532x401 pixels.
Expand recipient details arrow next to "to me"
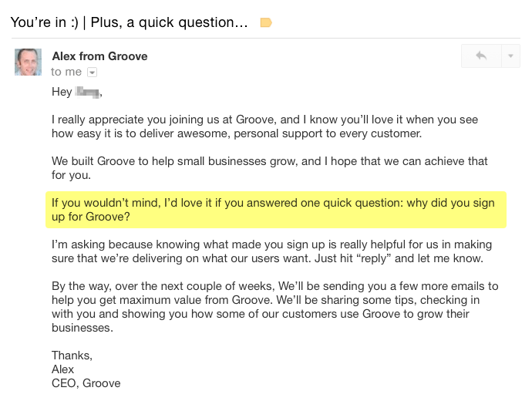[93, 72]
